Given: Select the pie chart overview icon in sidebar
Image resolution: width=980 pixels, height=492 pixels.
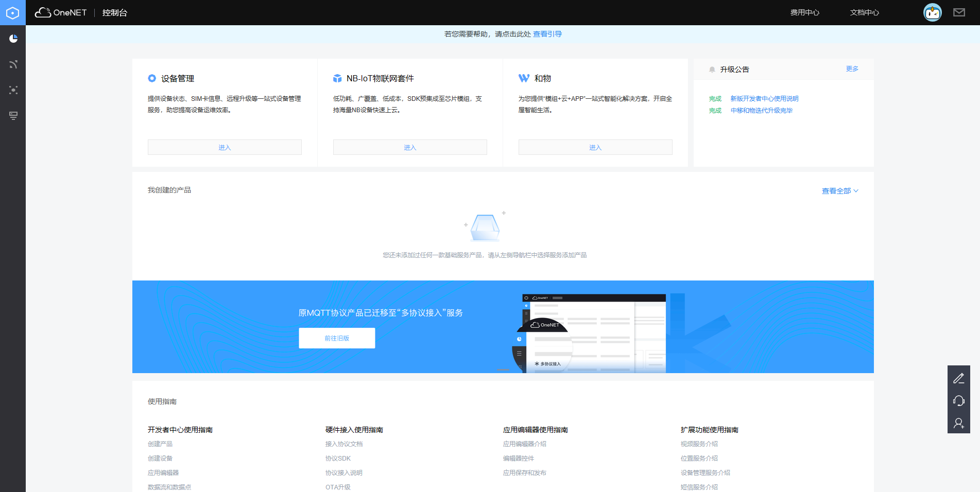Looking at the screenshot, I should tap(13, 38).
